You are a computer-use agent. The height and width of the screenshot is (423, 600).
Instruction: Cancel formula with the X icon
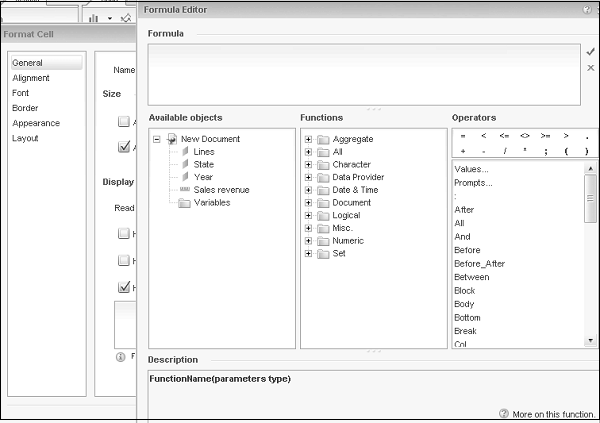click(590, 68)
